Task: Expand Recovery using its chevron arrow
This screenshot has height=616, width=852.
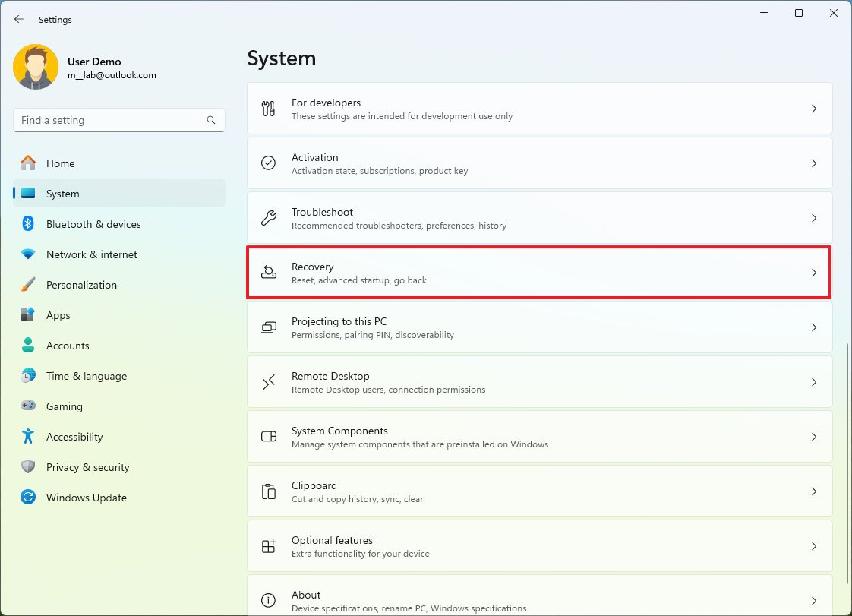Action: pyautogui.click(x=813, y=273)
